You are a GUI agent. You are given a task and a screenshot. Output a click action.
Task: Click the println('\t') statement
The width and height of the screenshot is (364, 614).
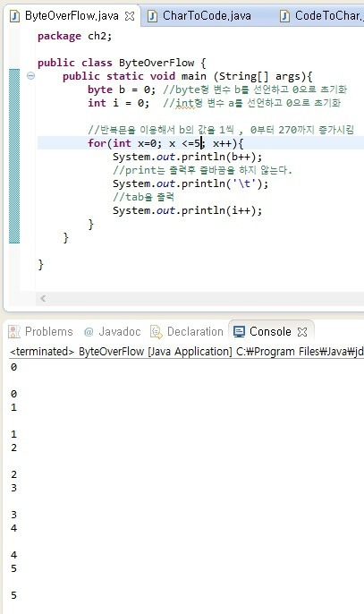(190, 183)
